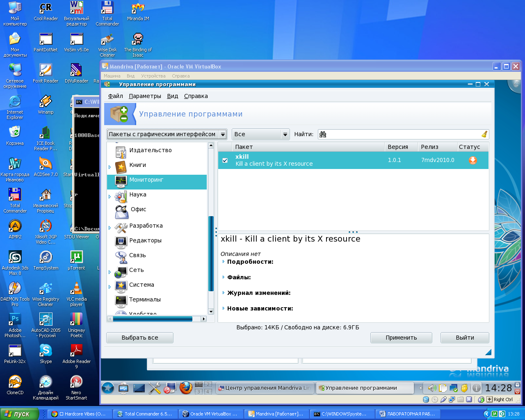Image resolution: width=525 pixels, height=420 pixels.
Task: Click the Windows пуск start button
Action: (x=19, y=414)
